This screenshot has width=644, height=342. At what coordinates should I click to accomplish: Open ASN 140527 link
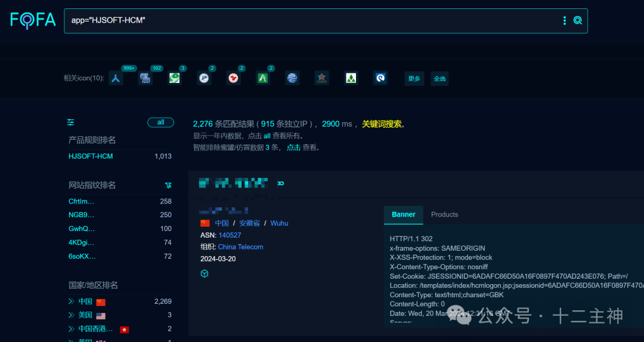pyautogui.click(x=230, y=235)
